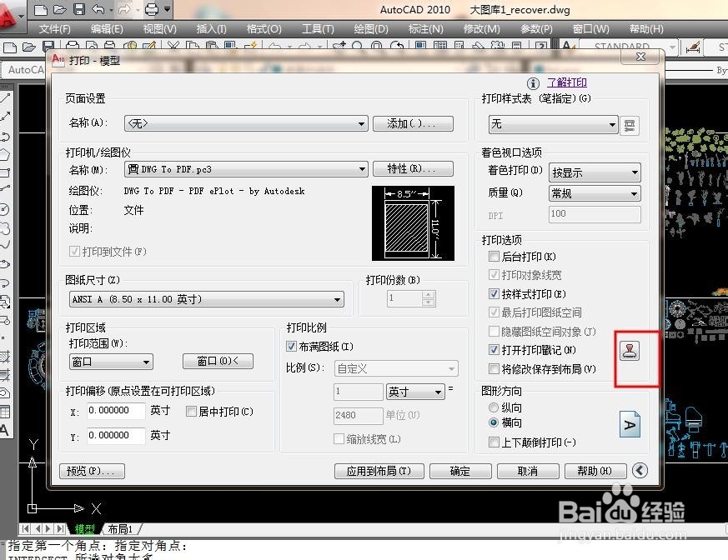Open the page setup 名称 dropdown

pos(246,123)
